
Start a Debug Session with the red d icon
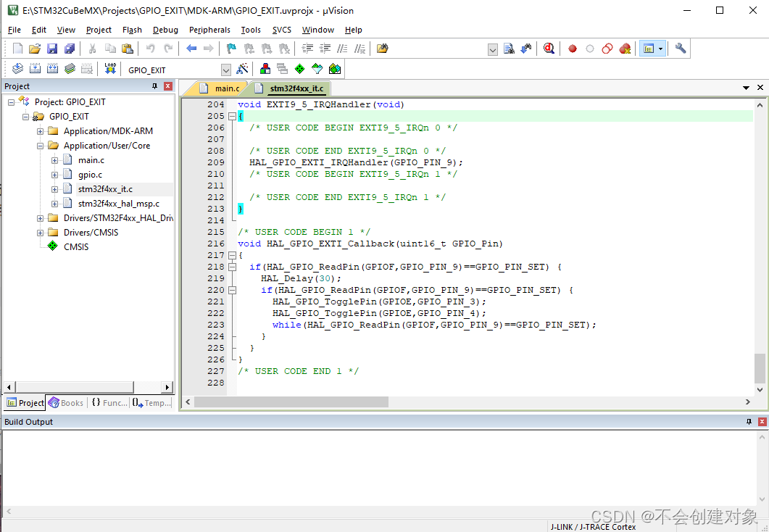549,49
